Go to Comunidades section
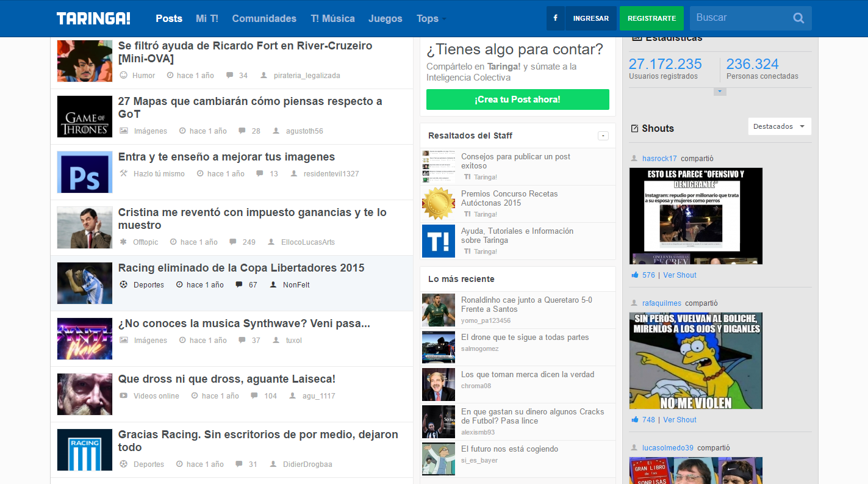Image resolution: width=868 pixels, height=484 pixels. (x=264, y=18)
